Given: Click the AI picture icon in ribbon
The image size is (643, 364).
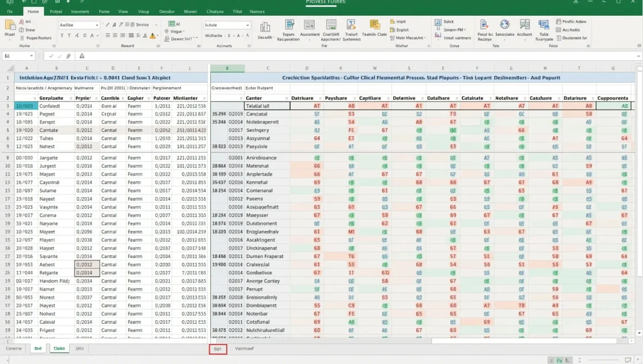Looking at the screenshot, I should tap(171, 24).
